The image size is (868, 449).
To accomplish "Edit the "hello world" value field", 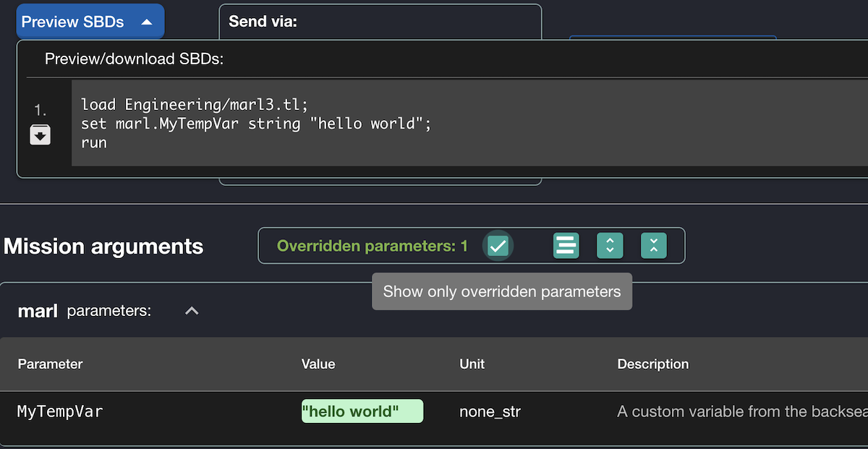I will coord(362,411).
